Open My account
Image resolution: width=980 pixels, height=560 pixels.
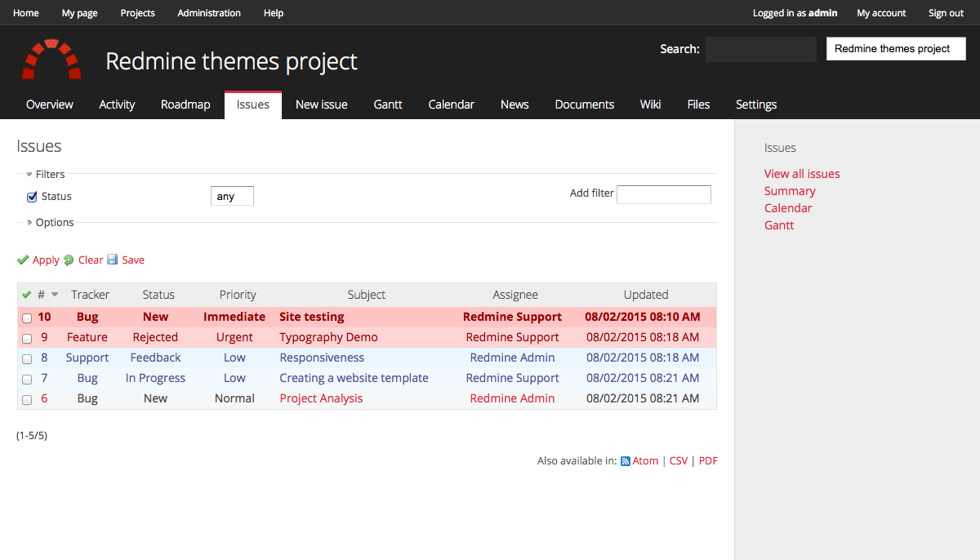(x=881, y=13)
